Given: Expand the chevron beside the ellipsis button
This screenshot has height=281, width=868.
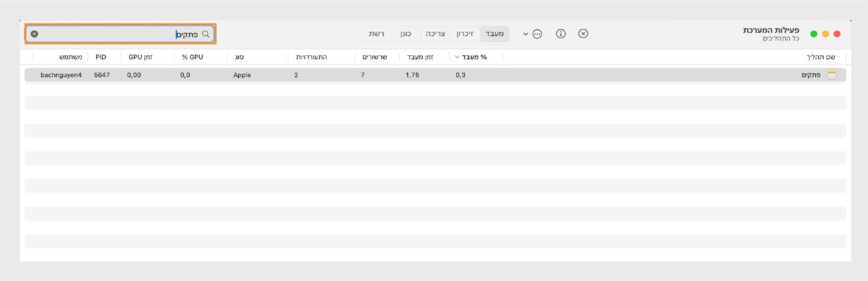Looking at the screenshot, I should (x=525, y=34).
